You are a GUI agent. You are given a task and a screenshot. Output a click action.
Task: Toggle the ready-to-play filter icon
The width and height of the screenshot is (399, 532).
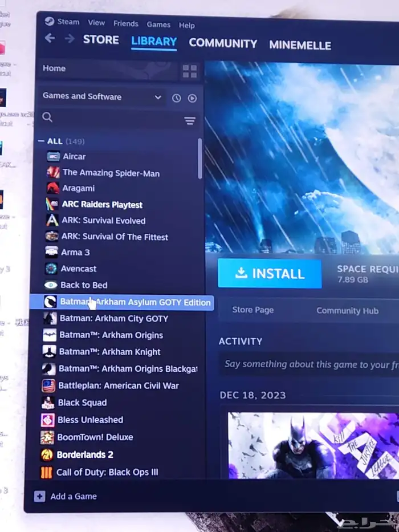(192, 98)
